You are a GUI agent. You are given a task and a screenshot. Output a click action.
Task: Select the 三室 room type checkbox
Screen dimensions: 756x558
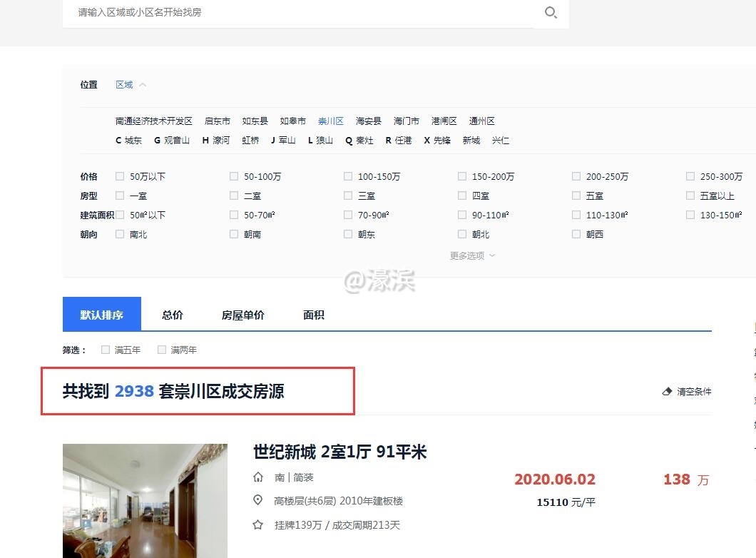point(348,195)
